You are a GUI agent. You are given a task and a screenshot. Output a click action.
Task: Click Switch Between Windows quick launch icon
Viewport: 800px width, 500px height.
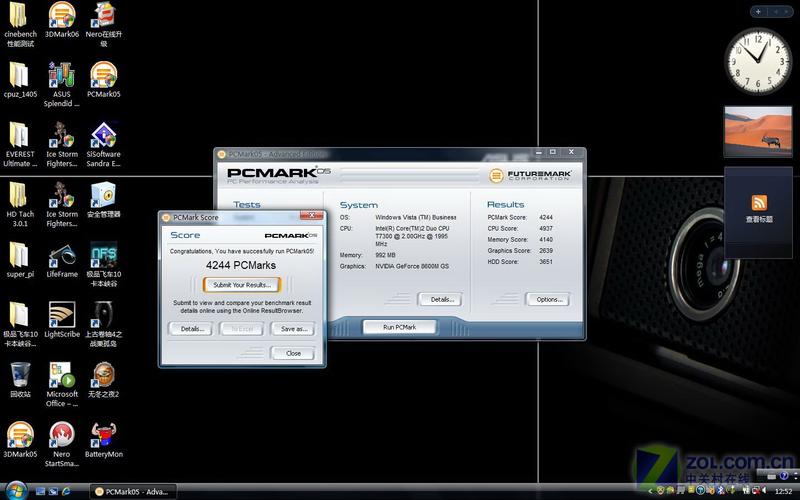53,492
